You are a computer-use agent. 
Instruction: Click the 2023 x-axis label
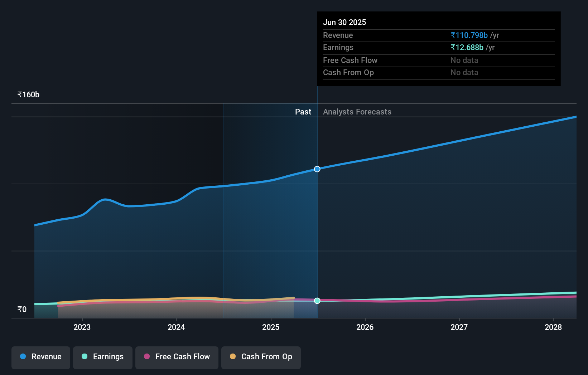[x=82, y=327]
